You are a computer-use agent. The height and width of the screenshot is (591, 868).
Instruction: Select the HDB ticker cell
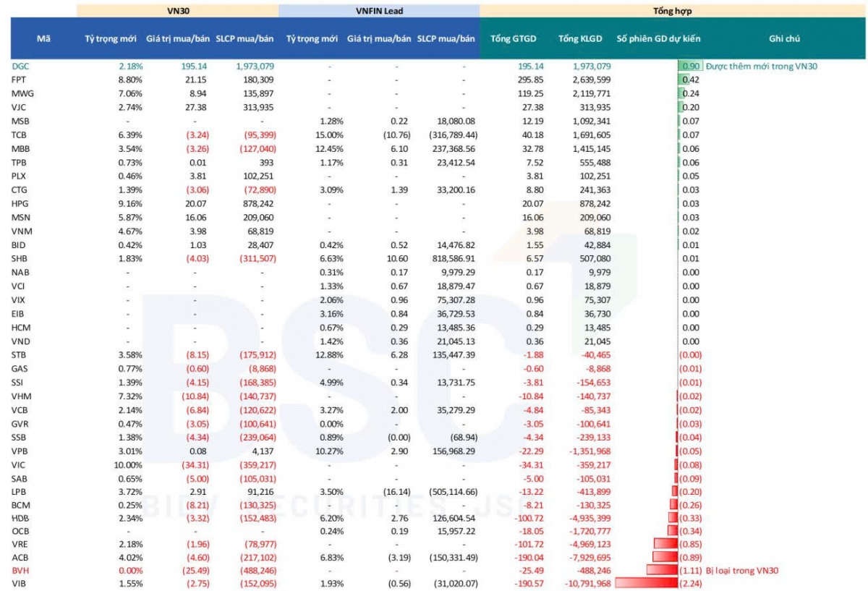pyautogui.click(x=20, y=519)
